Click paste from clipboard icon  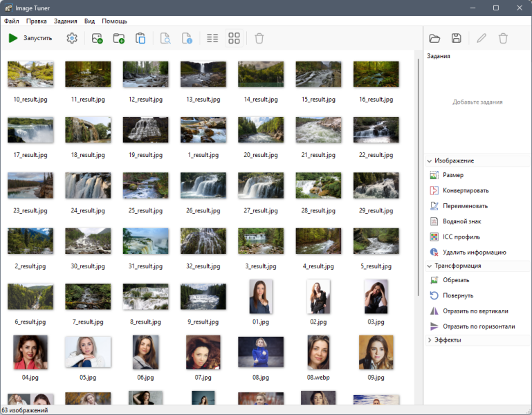point(140,38)
